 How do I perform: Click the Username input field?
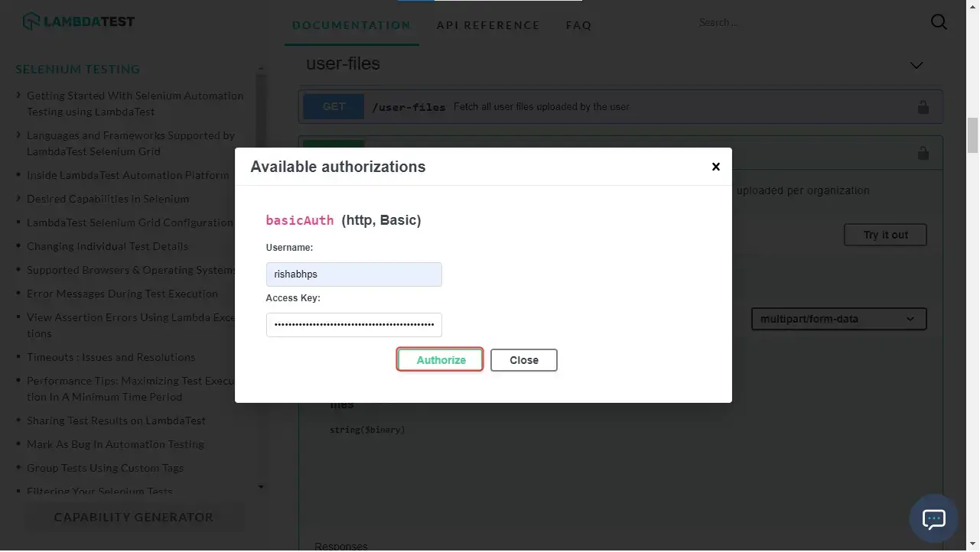[353, 274]
